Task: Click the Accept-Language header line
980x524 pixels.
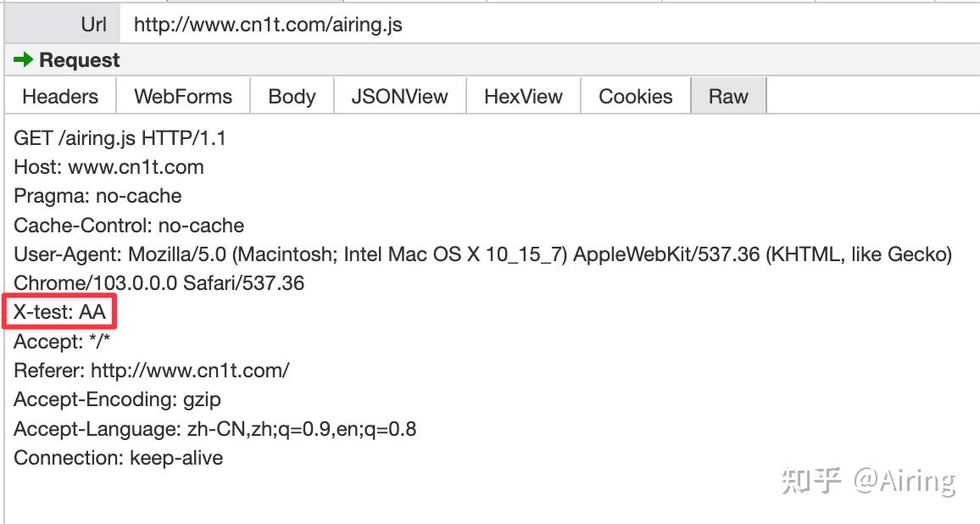Action: 214,429
